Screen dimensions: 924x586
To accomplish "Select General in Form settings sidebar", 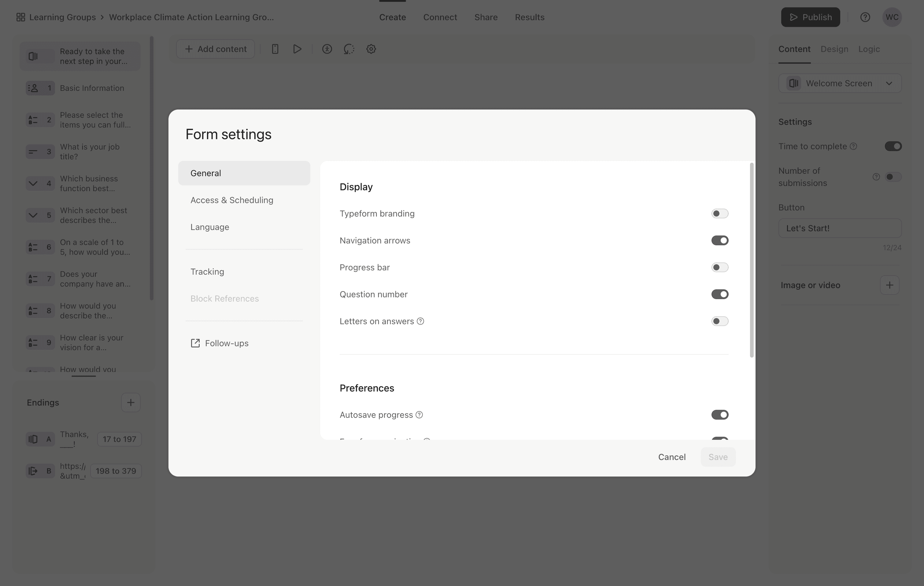I will [244, 173].
